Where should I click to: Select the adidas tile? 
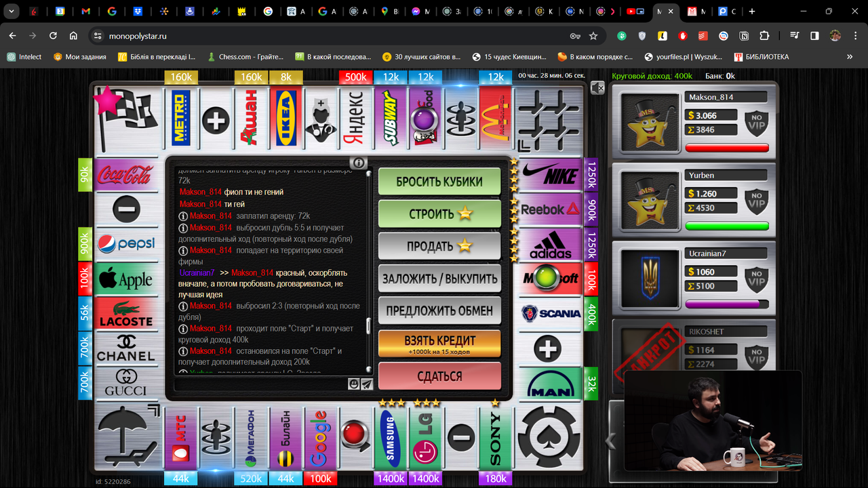[550, 244]
